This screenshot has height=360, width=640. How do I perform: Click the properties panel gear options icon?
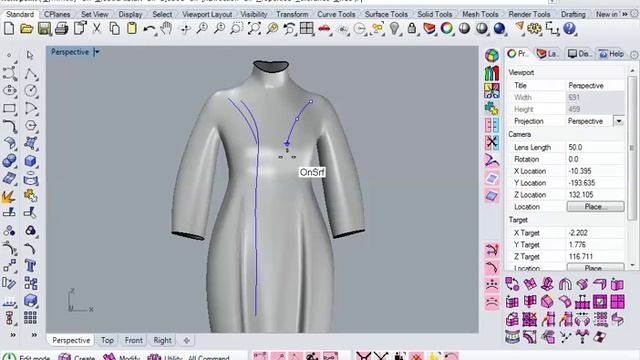click(634, 54)
